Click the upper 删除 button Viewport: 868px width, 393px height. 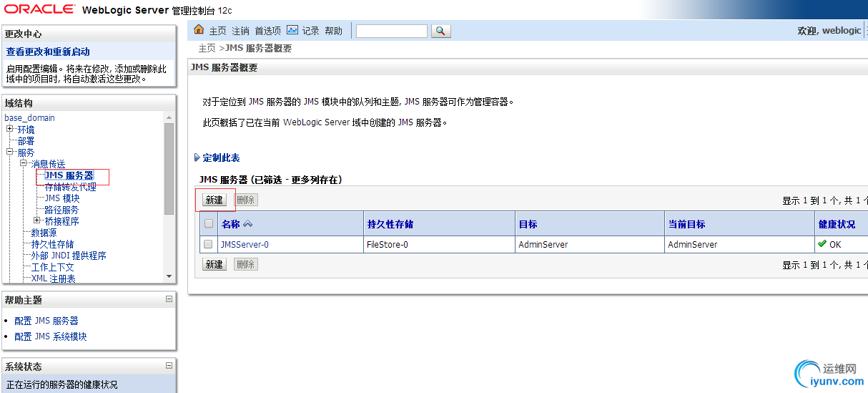[x=245, y=200]
